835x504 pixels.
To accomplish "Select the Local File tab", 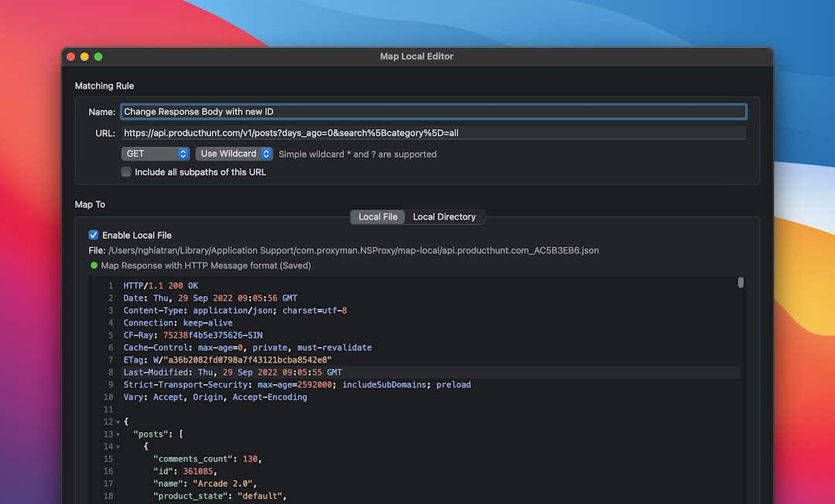I will (x=377, y=217).
